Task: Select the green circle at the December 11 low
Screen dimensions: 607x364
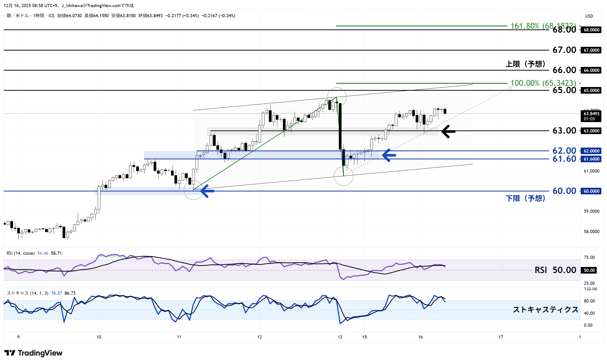Action: click(x=193, y=190)
